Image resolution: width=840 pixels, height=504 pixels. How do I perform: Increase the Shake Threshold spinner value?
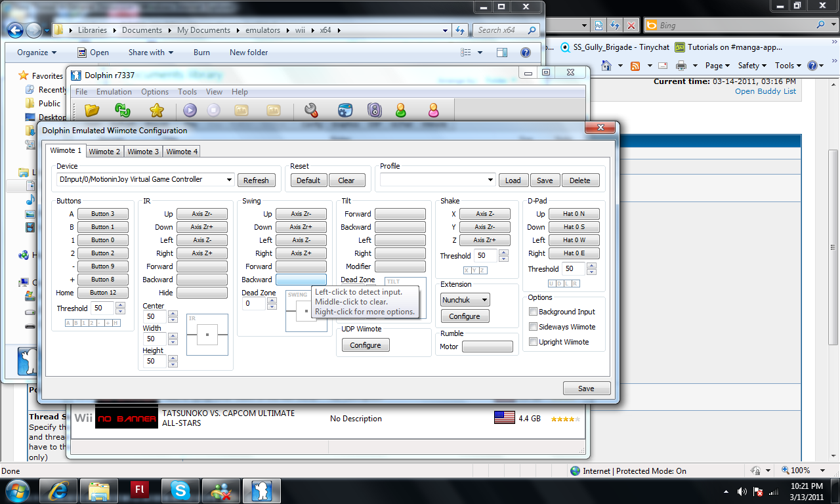coord(503,253)
